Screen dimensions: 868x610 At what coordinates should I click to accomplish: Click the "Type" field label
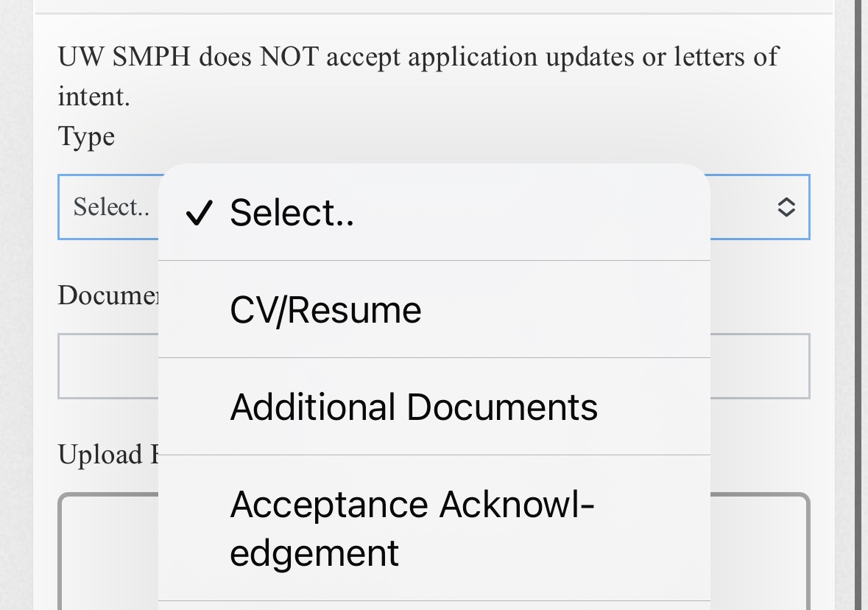pos(86,136)
